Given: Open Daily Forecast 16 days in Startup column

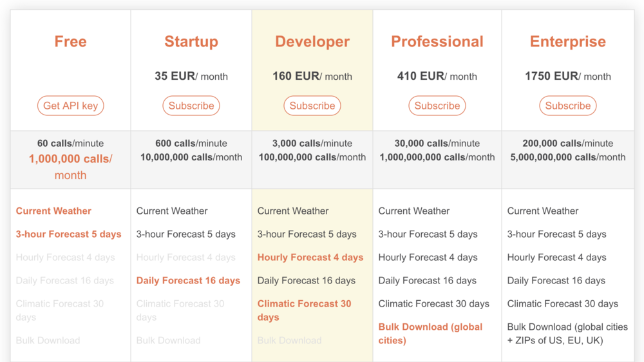Looking at the screenshot, I should tap(188, 281).
